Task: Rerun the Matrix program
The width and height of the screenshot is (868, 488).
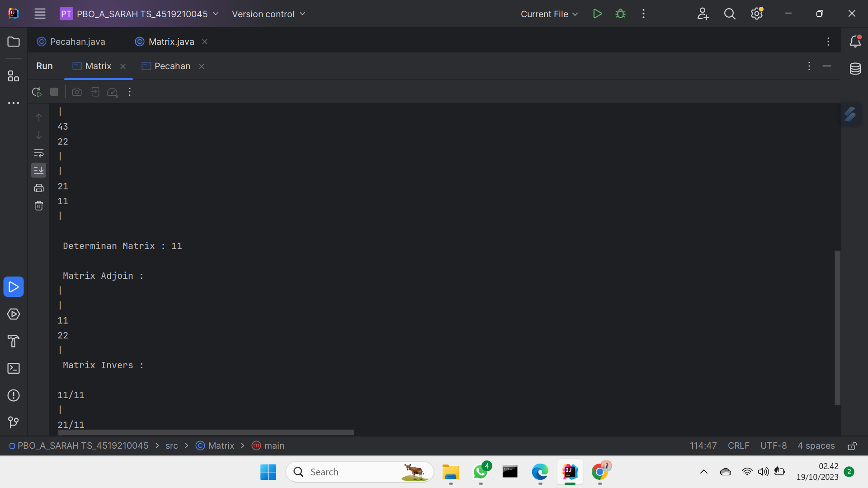Action: point(36,91)
